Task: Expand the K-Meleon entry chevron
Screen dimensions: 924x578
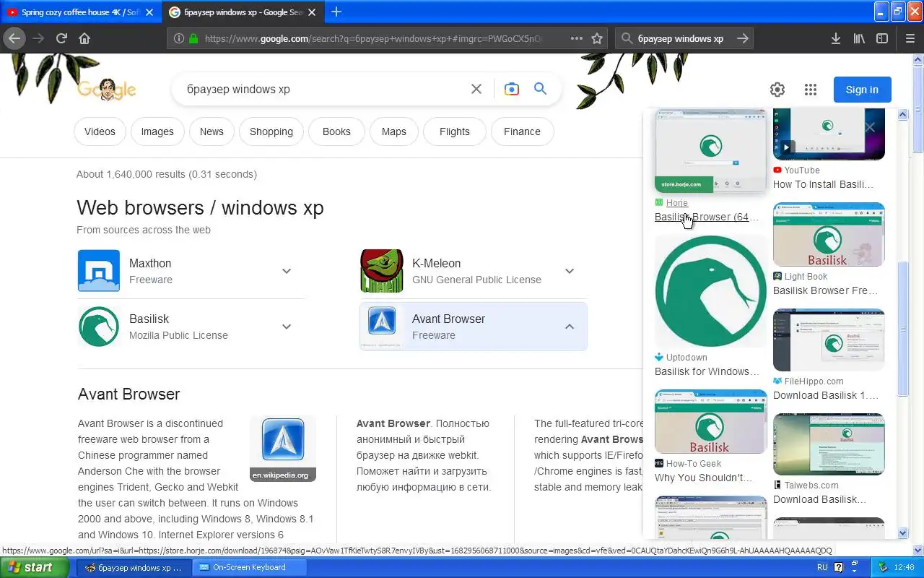Action: (570, 271)
